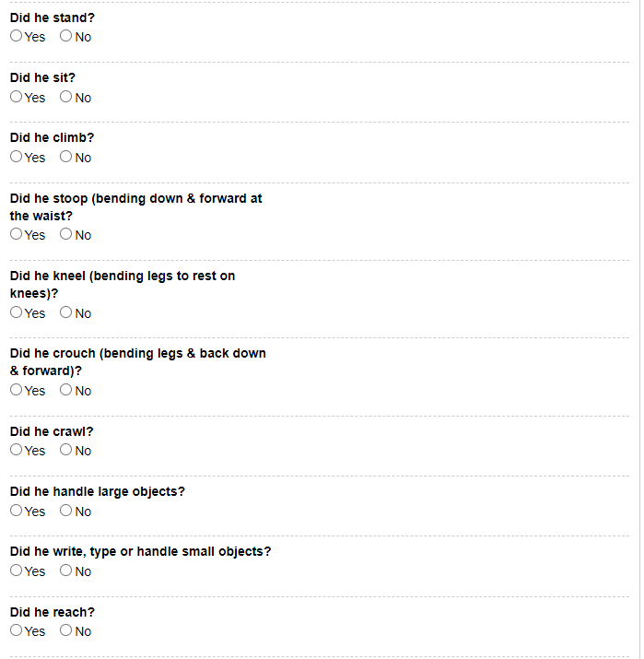644x659 pixels.
Task: Pick Yes for write, type, small objects
Action: tap(17, 571)
